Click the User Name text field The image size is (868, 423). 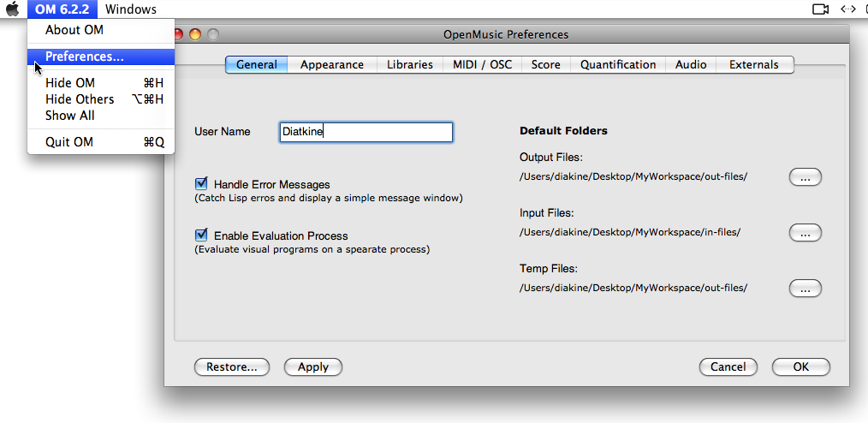366,132
